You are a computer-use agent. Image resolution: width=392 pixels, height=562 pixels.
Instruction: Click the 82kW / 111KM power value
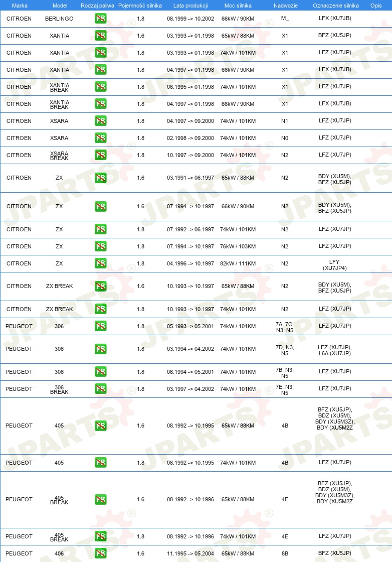pyautogui.click(x=238, y=263)
